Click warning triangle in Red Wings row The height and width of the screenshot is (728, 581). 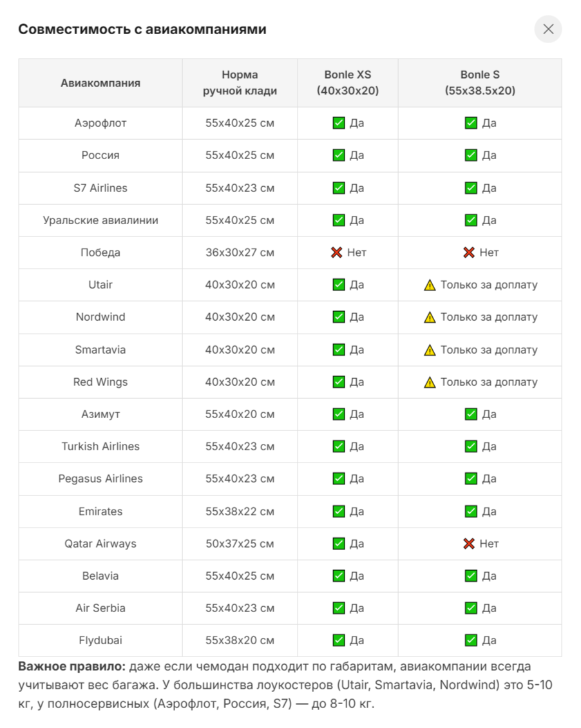(x=430, y=382)
